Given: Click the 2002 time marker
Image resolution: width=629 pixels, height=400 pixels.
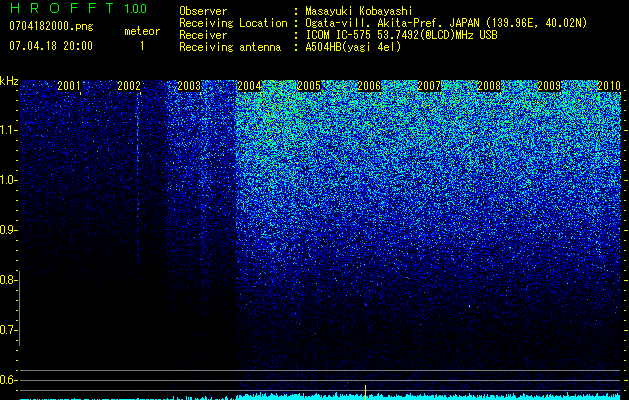Looking at the screenshot, I should point(129,85).
